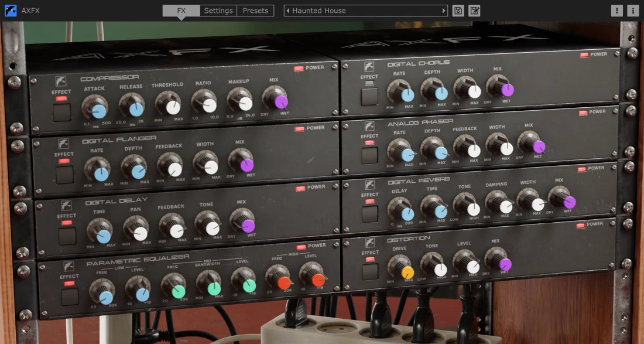Switch to the Settings tab
Viewport: 644px width, 344px height.
click(218, 10)
